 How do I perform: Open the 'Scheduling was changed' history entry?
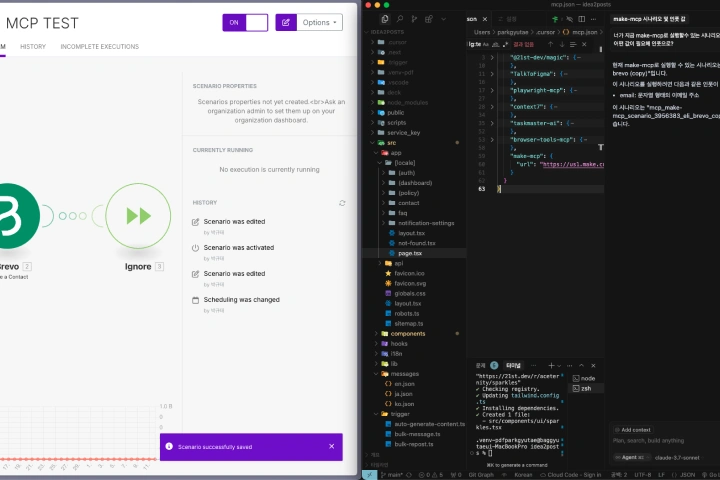pyautogui.click(x=242, y=299)
